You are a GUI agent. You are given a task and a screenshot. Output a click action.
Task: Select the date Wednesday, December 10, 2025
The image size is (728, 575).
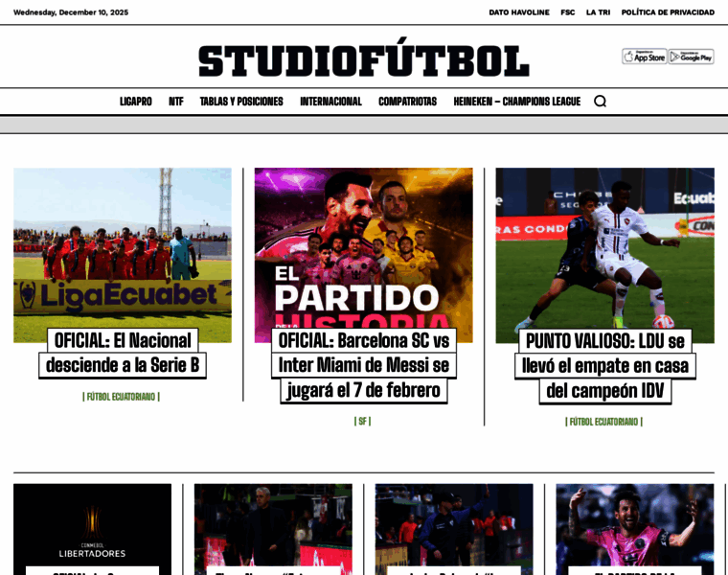pos(71,12)
